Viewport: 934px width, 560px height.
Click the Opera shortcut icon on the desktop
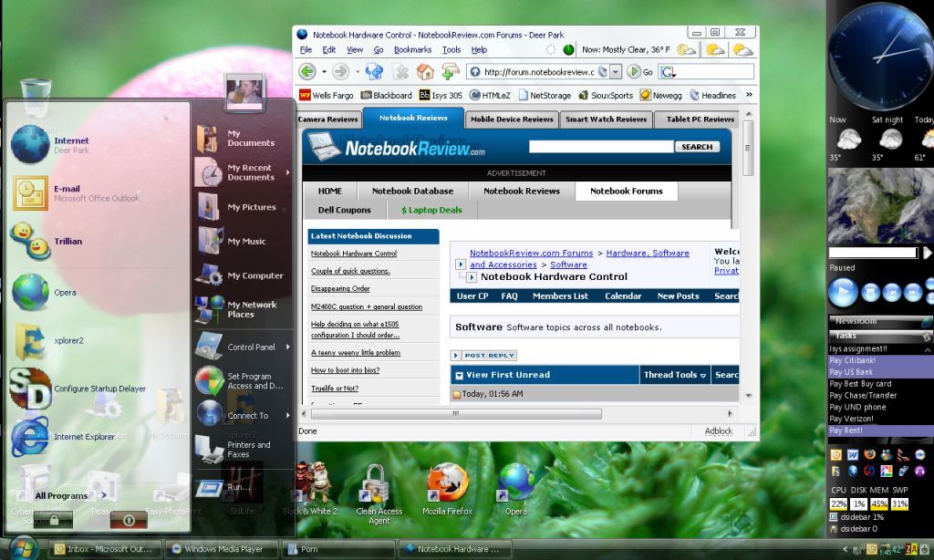516,489
